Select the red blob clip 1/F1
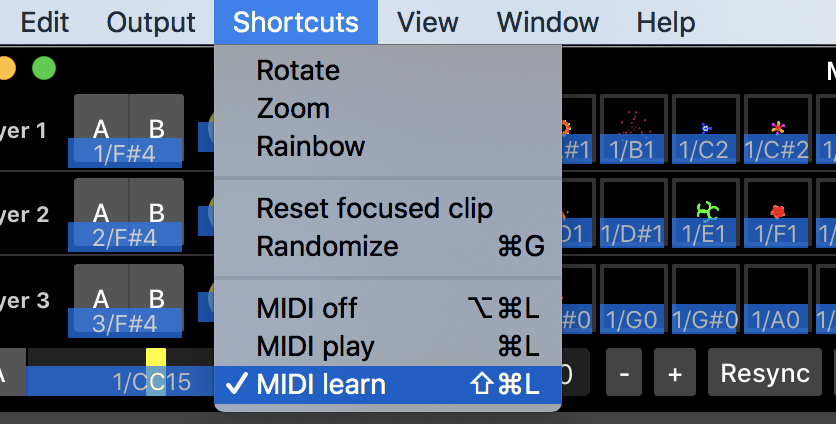836x424 pixels. point(778,212)
